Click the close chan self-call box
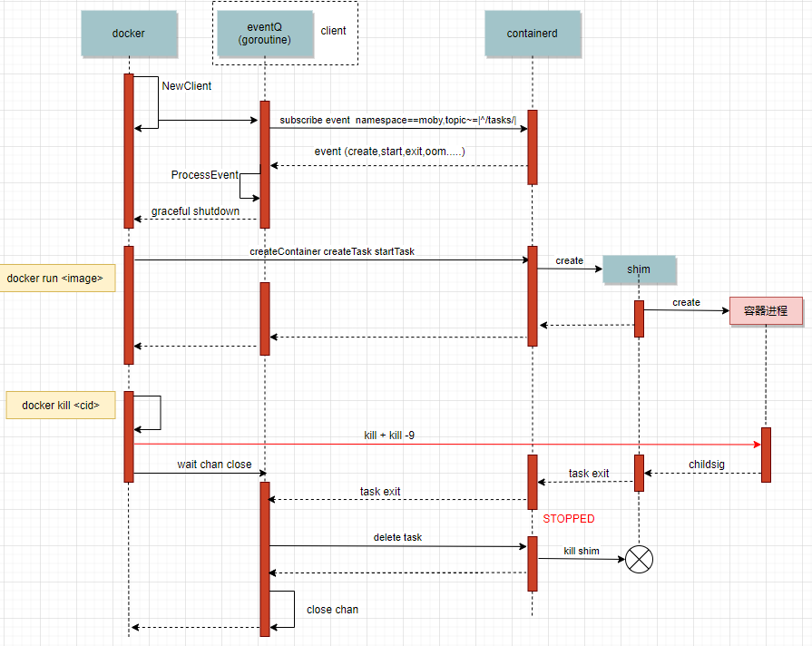 [x=284, y=610]
